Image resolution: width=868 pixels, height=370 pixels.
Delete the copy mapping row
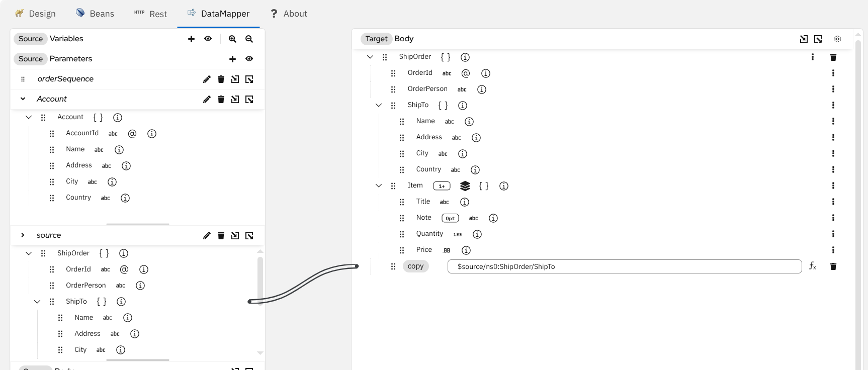coord(833,266)
